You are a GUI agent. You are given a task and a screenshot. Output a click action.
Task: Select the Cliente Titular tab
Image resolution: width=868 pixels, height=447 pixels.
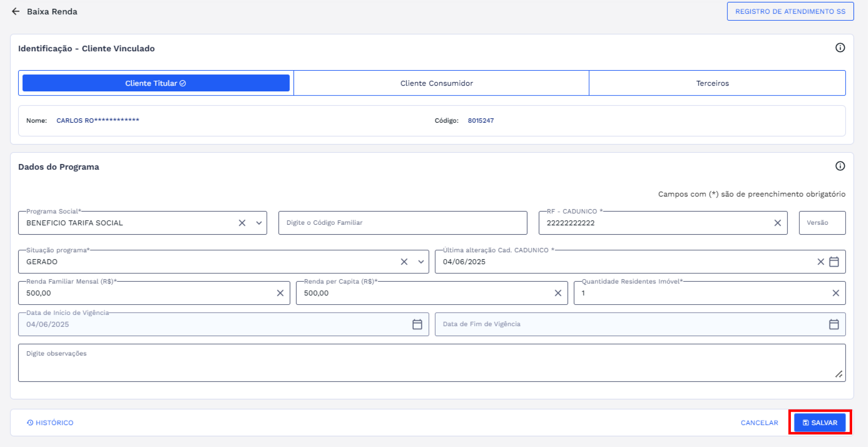(156, 83)
